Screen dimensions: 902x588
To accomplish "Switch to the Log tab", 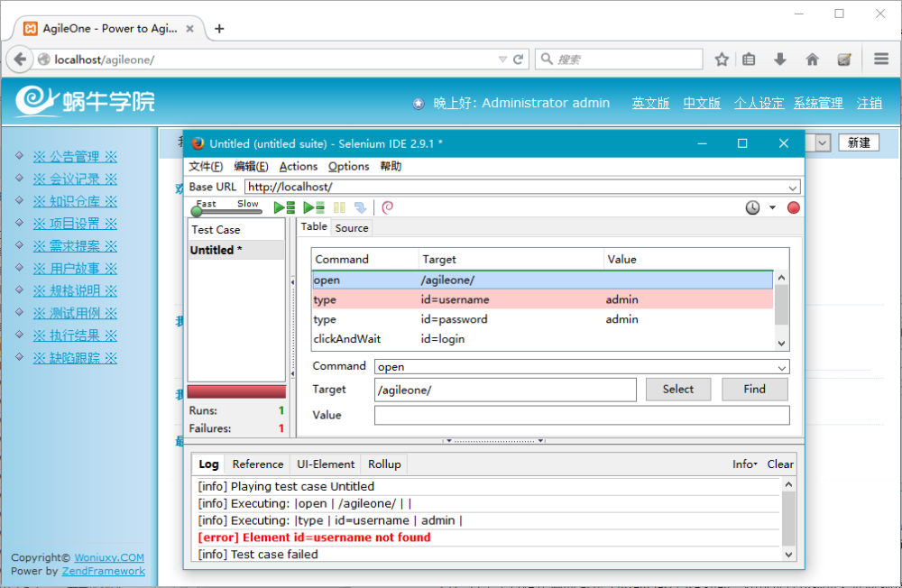I will (x=208, y=464).
